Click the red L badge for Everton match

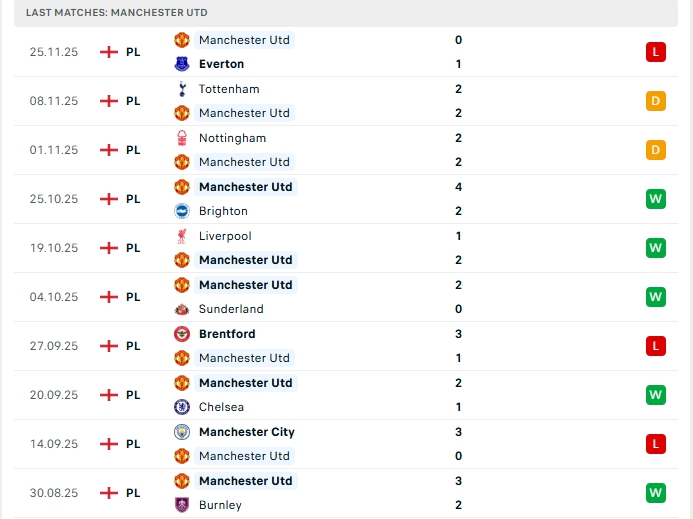click(x=656, y=52)
